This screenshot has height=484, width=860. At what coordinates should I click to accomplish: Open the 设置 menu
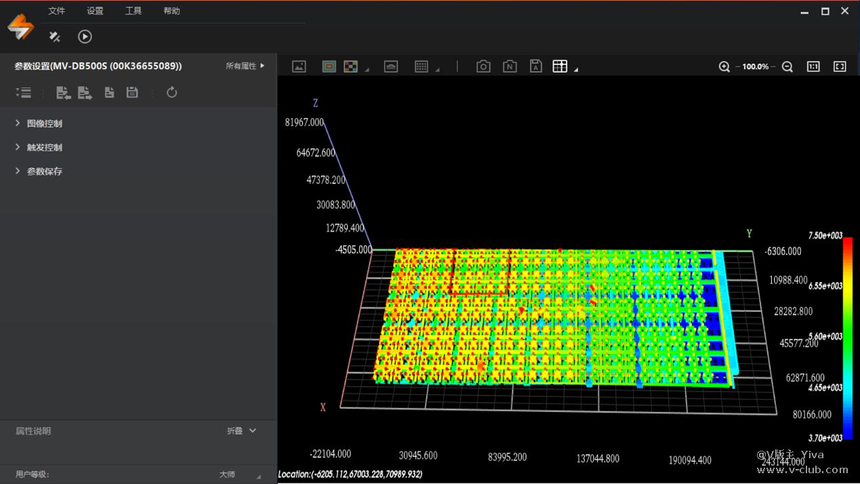tap(95, 11)
